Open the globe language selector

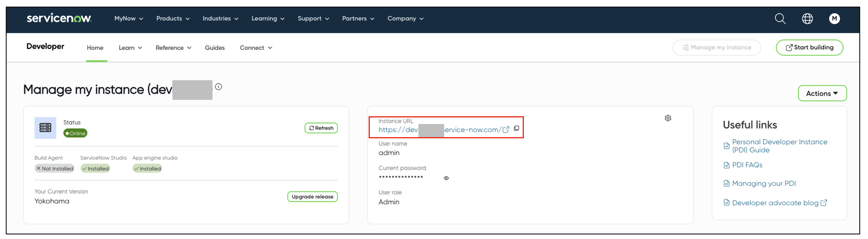click(x=807, y=18)
